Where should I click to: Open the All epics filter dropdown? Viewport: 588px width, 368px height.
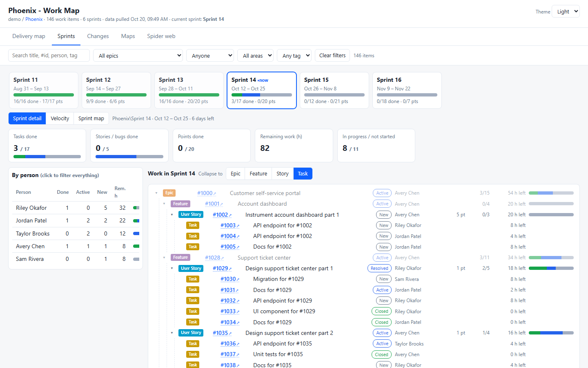pos(138,56)
